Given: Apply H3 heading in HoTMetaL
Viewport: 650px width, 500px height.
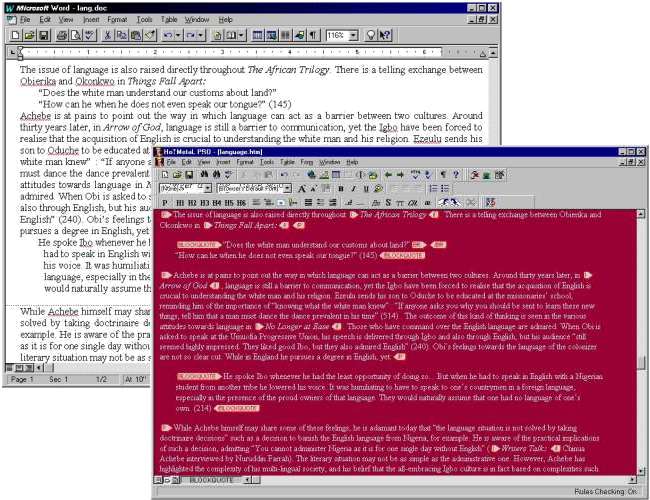Looking at the screenshot, I should 204,203.
